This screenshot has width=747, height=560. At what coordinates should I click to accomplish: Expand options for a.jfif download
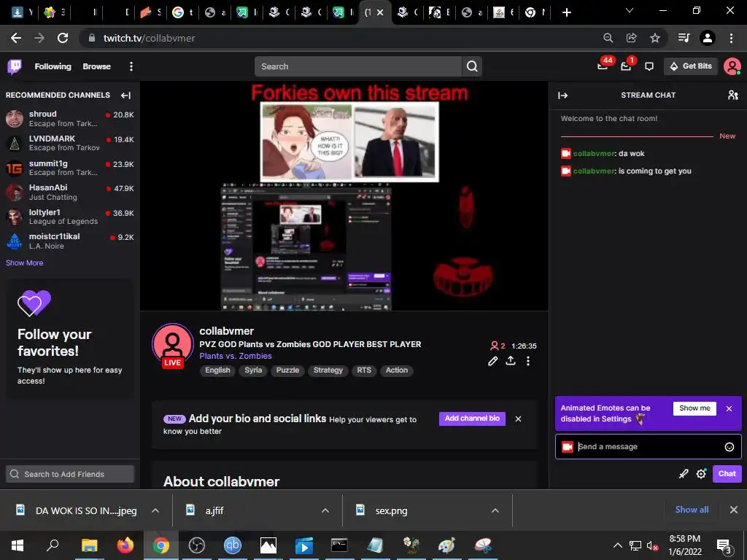tap(325, 510)
